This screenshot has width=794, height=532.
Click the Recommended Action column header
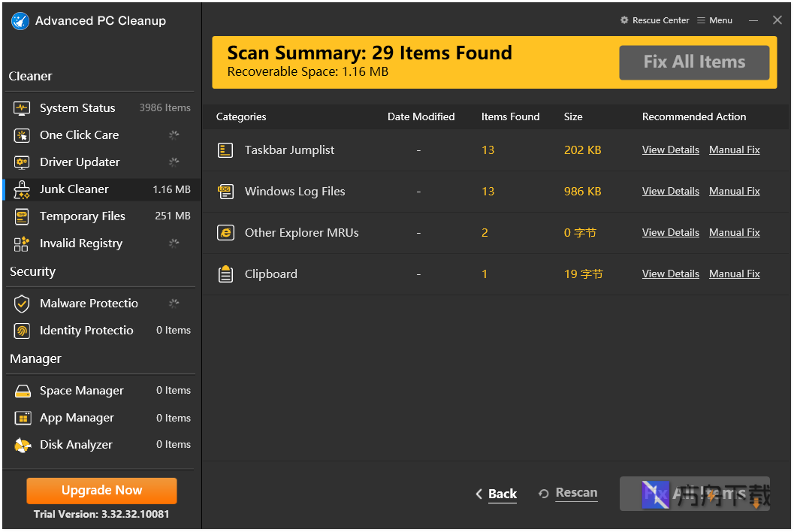(x=694, y=117)
